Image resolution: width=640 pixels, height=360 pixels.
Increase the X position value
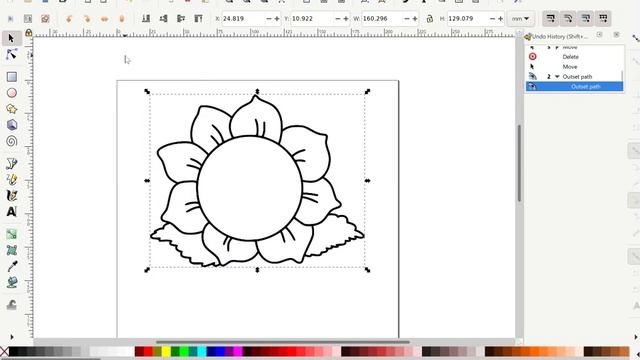pos(277,19)
